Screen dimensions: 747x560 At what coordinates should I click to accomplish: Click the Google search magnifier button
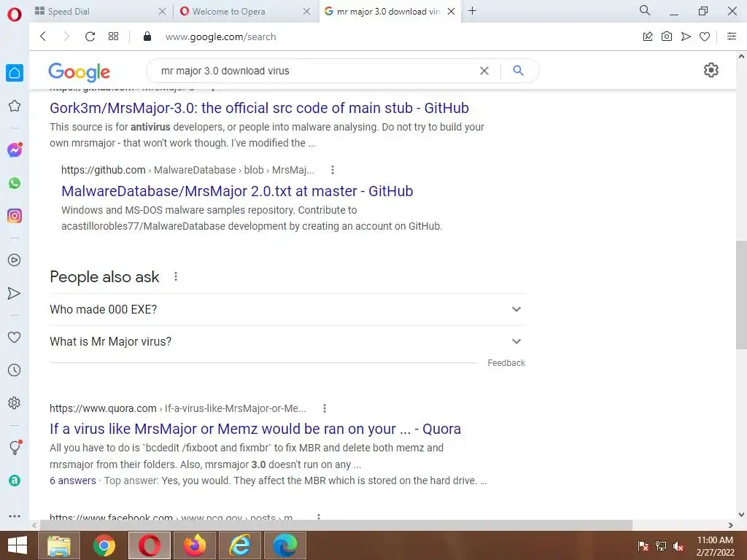pos(519,71)
